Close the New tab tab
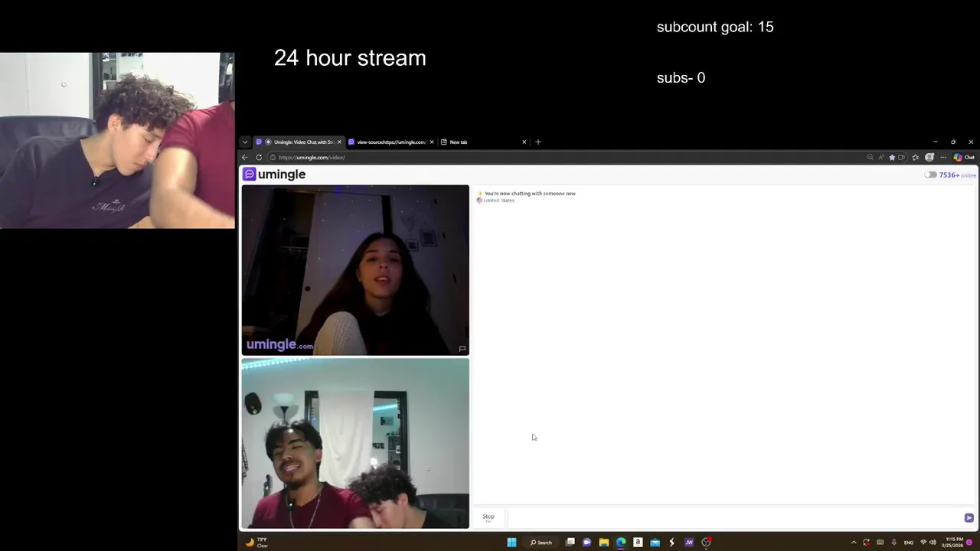The width and height of the screenshot is (980, 551). click(524, 142)
